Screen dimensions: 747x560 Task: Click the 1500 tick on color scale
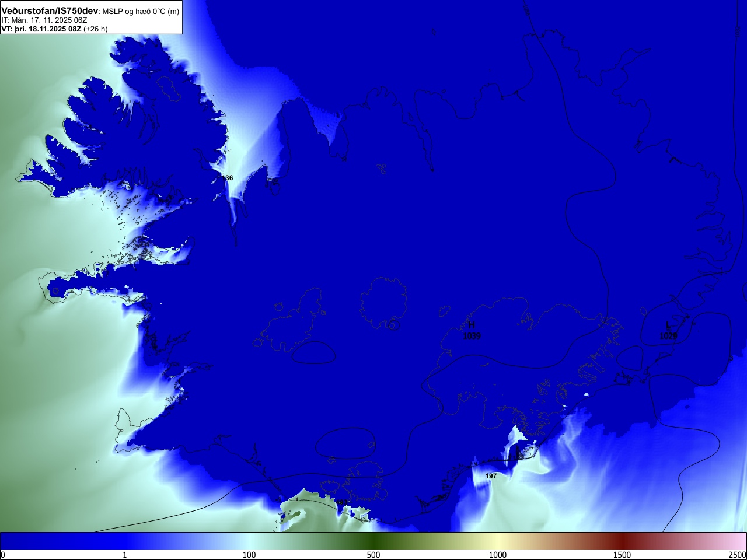point(622,555)
